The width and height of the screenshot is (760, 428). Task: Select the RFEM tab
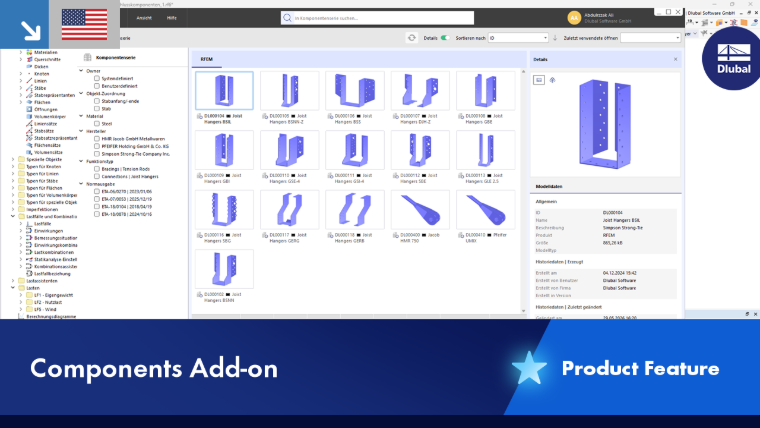tap(207, 59)
